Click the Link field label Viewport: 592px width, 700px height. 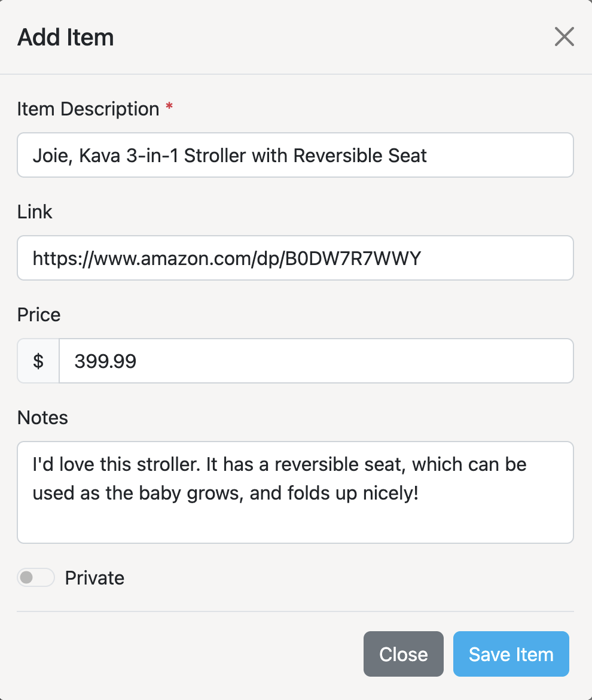[x=34, y=211]
